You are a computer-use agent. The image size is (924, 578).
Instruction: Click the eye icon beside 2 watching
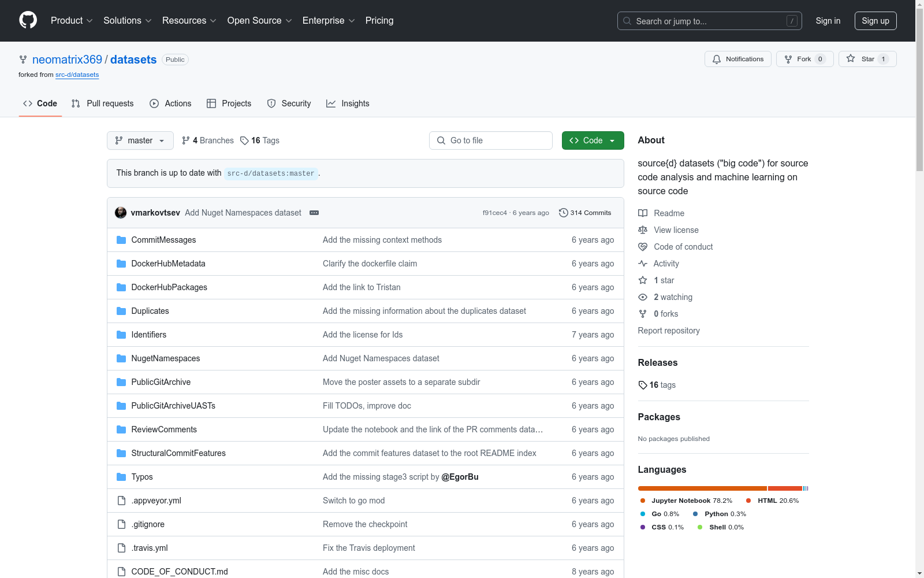[x=643, y=297]
